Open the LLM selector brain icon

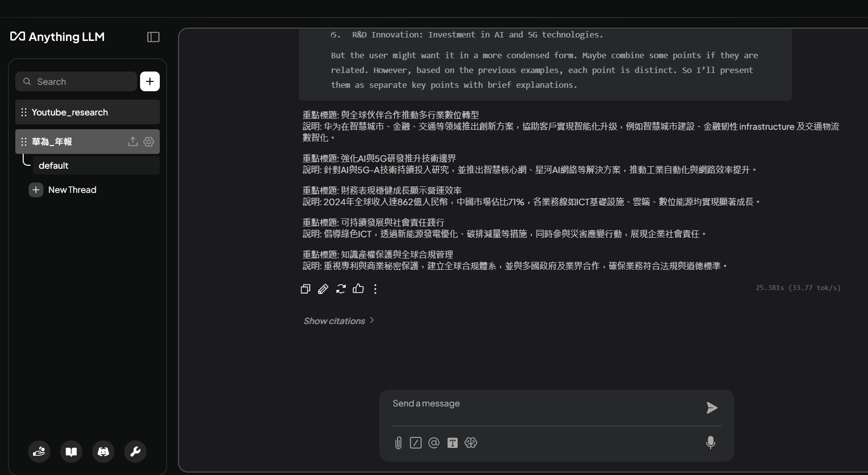470,442
